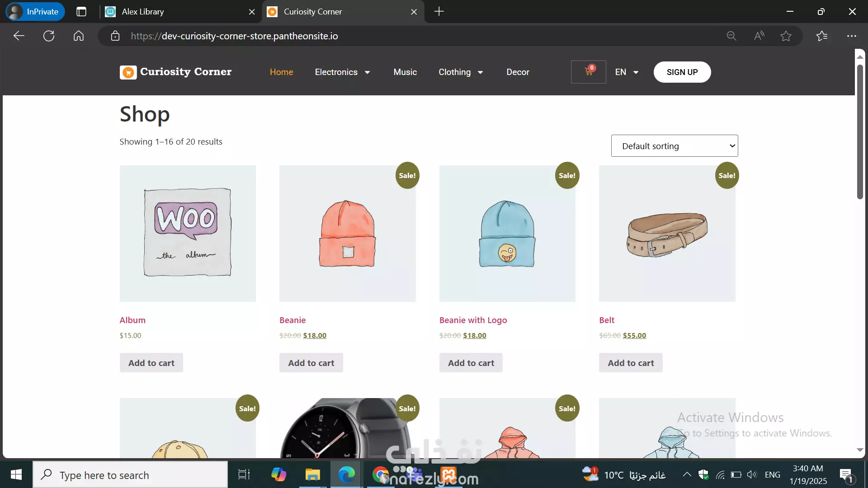Open Task View on the taskbar
Screen dimensions: 868x488
coord(244,474)
